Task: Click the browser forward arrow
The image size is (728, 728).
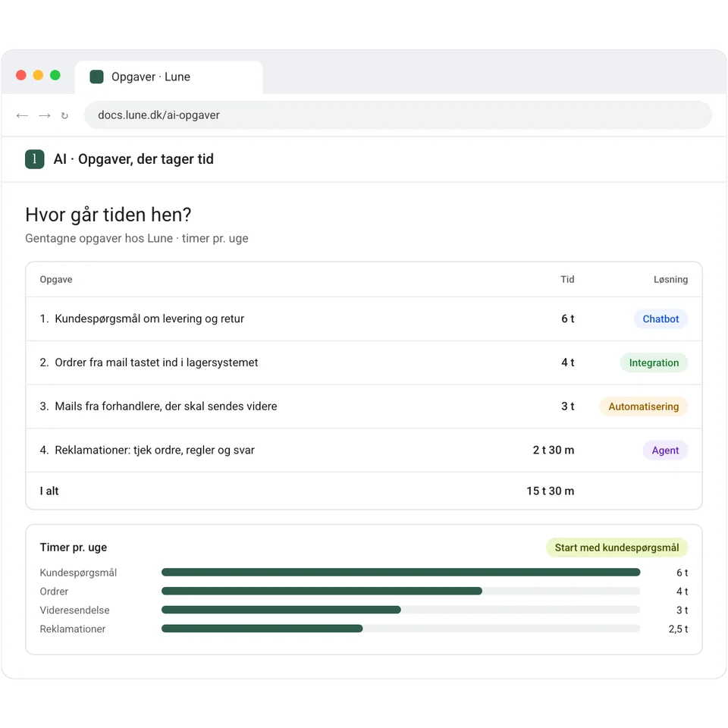Action: tap(44, 115)
